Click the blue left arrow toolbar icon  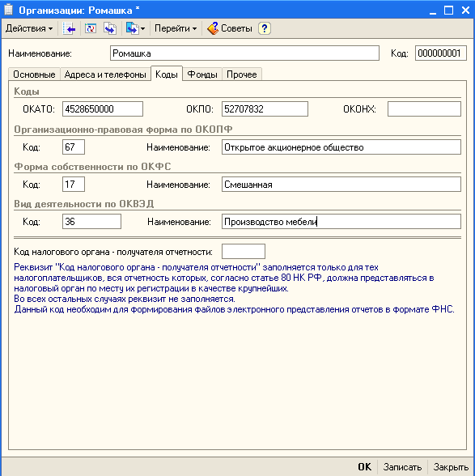[x=70, y=28]
